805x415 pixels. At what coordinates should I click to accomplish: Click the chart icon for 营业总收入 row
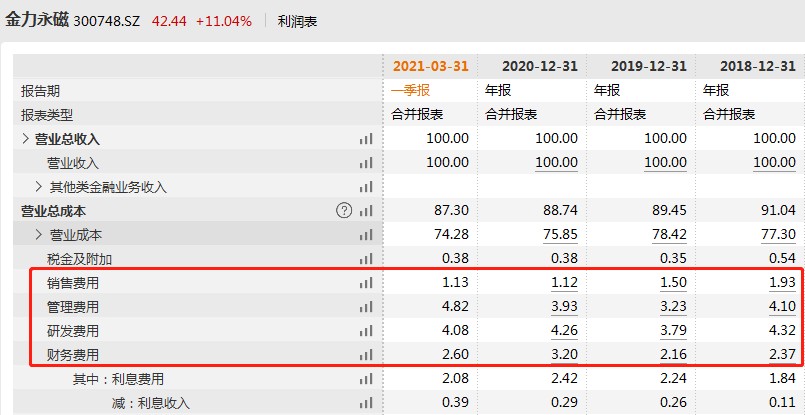pyautogui.click(x=365, y=139)
